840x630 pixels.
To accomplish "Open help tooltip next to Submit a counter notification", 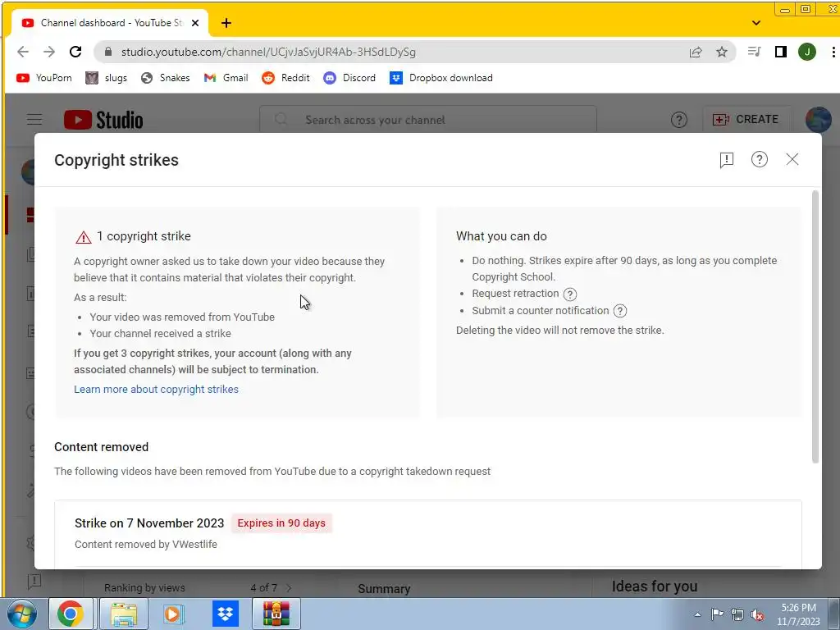I will (x=620, y=311).
